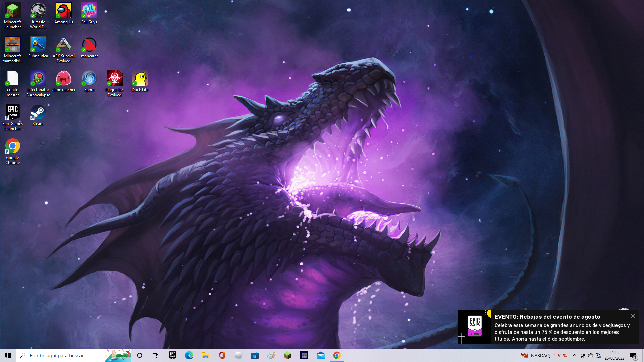Click the search highlights illustration in search box

(118, 355)
